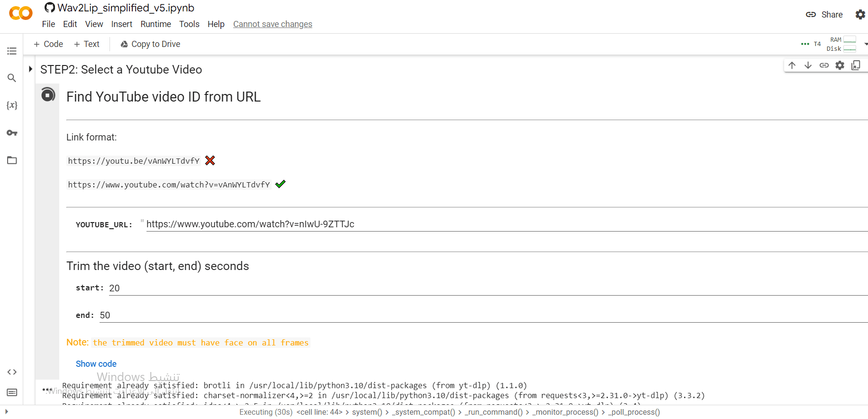Screen dimensions: 868x419
Task: Click the YOUTUBE_URL input field
Action: 474,224
